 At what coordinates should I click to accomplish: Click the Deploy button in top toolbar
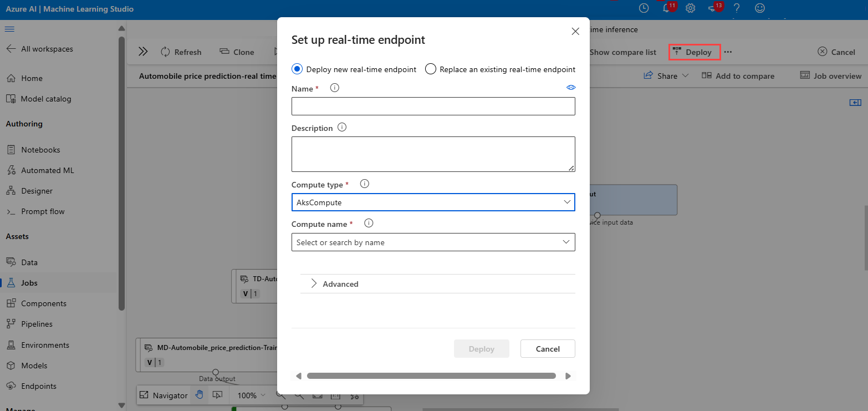pos(695,52)
